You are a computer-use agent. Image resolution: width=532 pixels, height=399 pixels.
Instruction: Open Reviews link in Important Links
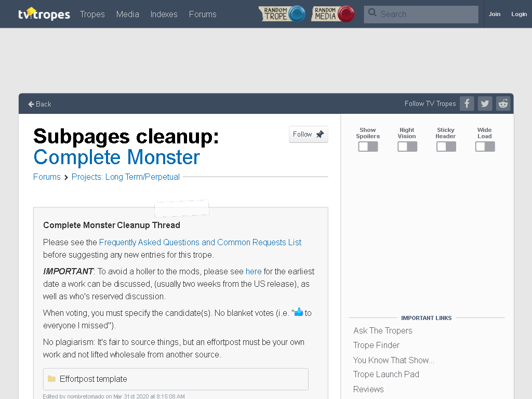click(368, 389)
